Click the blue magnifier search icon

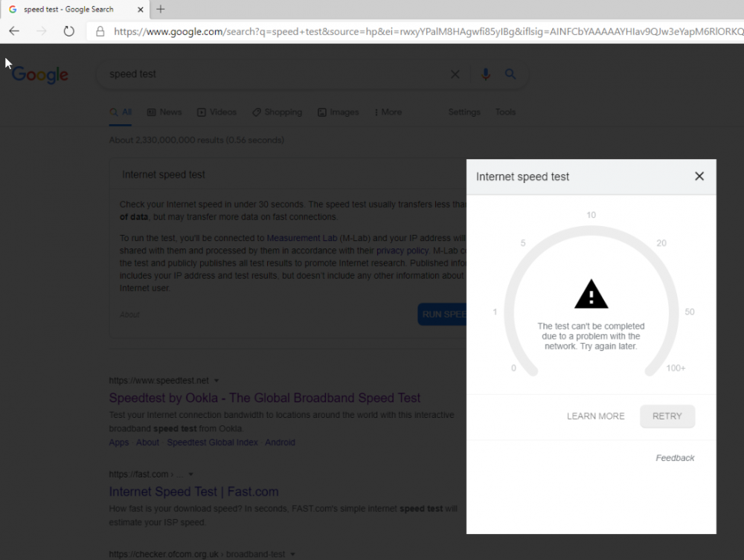click(510, 74)
